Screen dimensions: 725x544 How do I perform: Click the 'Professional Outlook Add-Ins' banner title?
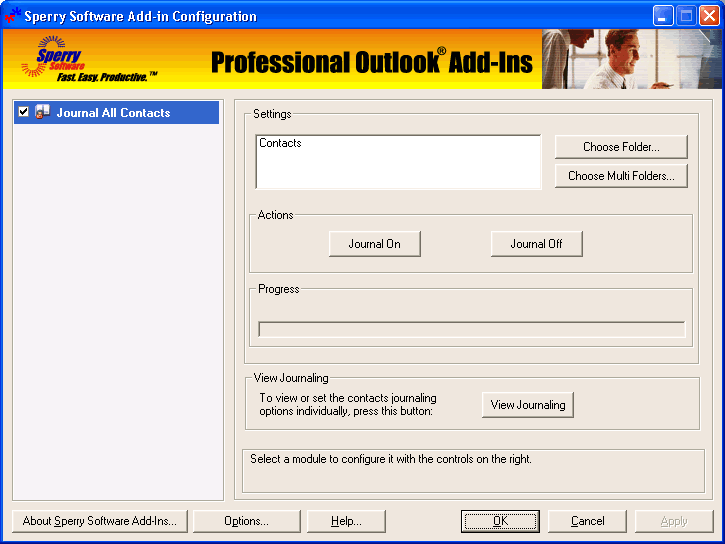pos(372,62)
